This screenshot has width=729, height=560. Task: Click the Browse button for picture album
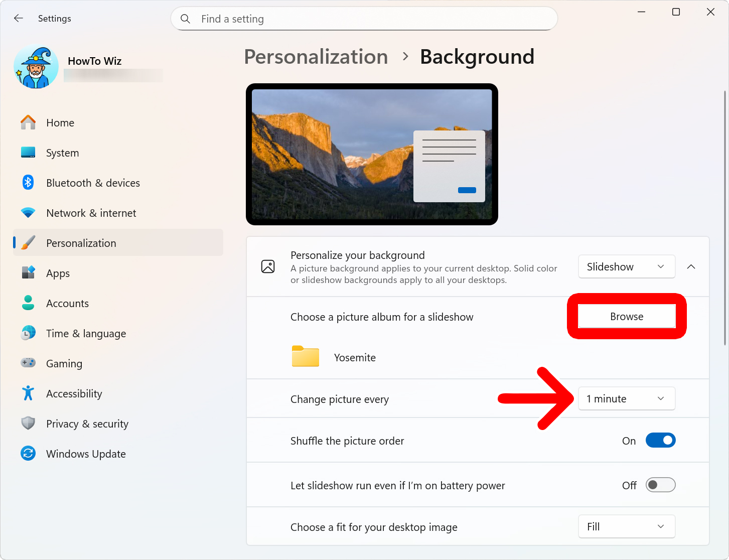(x=627, y=317)
